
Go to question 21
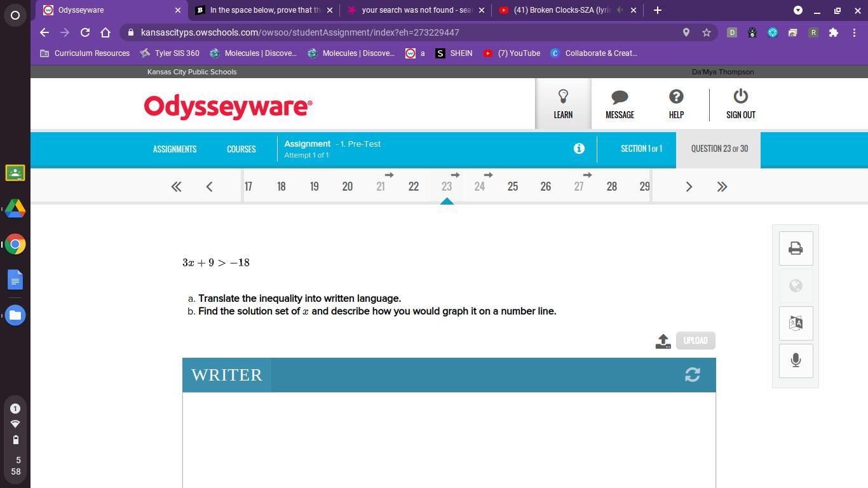tap(381, 187)
